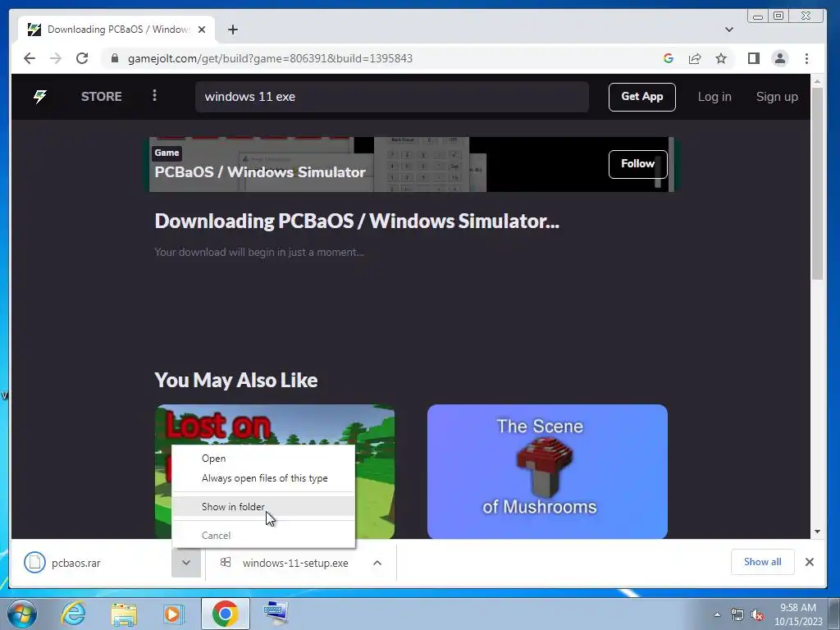The width and height of the screenshot is (840, 630).
Task: Select Always open files of this type
Action: [263, 478]
